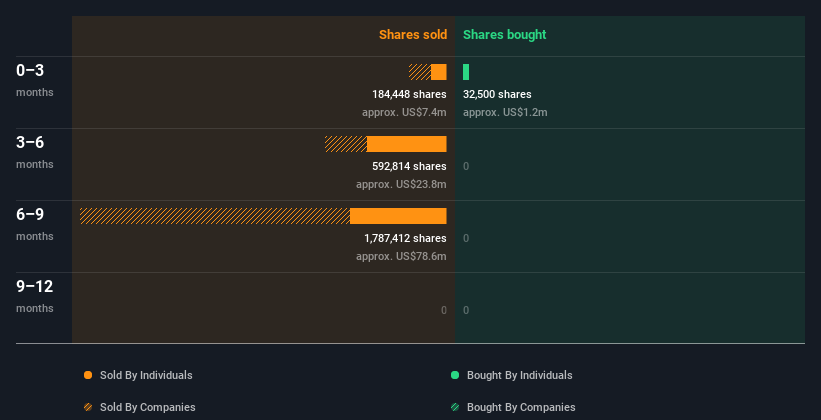Click the hatched Bought By Companies legend icon
This screenshot has height=420, width=821.
455,407
